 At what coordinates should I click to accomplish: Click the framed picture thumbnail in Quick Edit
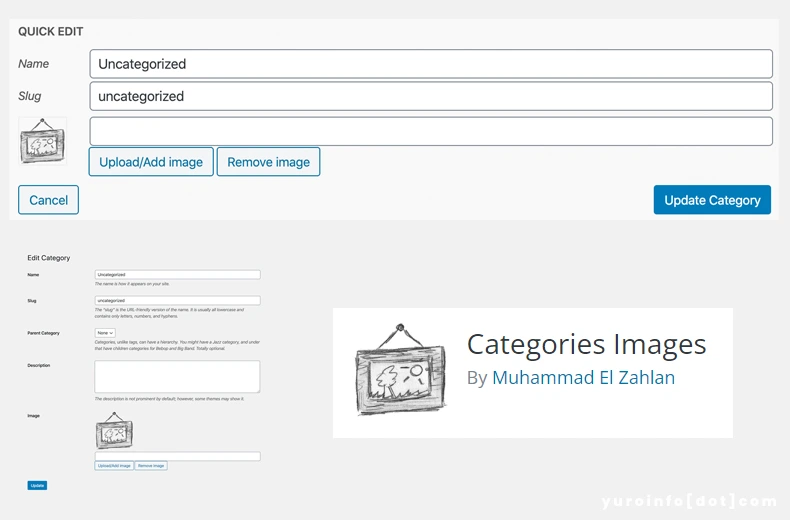pos(42,141)
